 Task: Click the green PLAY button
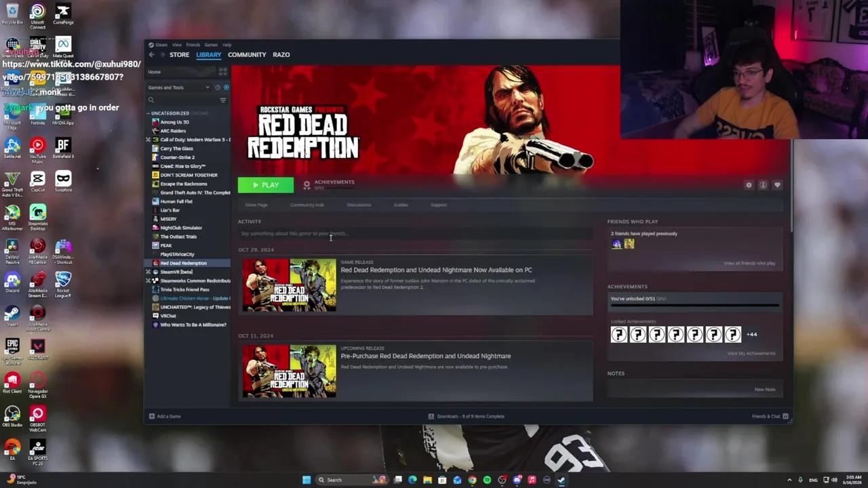[266, 185]
